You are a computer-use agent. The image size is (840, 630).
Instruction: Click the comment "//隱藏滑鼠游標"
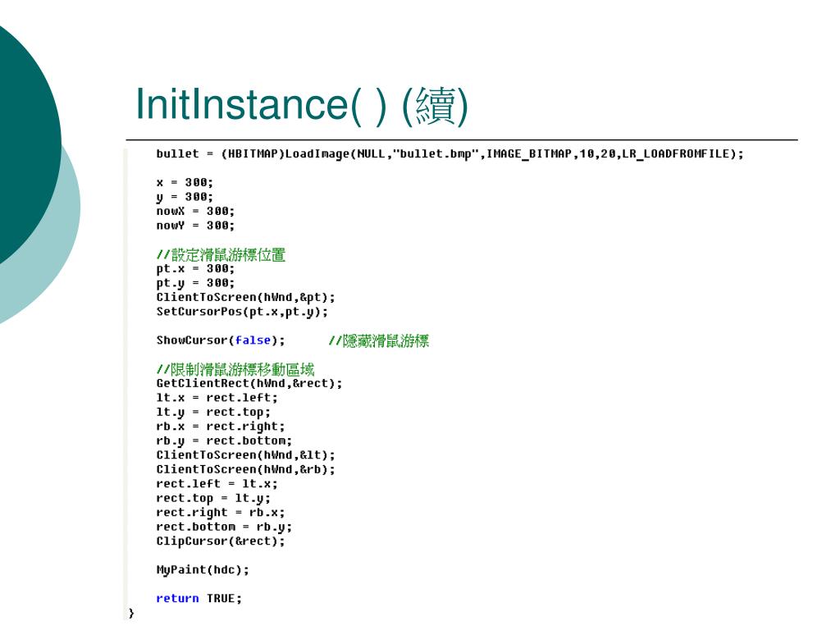pos(379,340)
